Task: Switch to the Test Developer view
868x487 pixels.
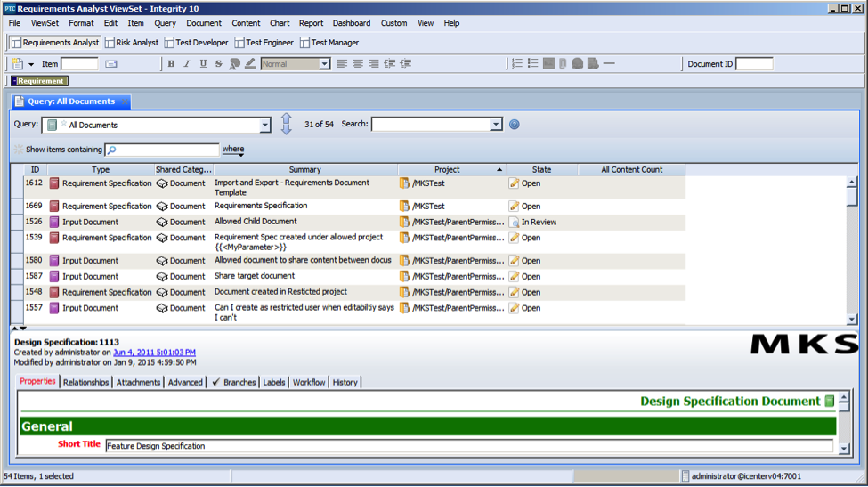Action: click(197, 43)
